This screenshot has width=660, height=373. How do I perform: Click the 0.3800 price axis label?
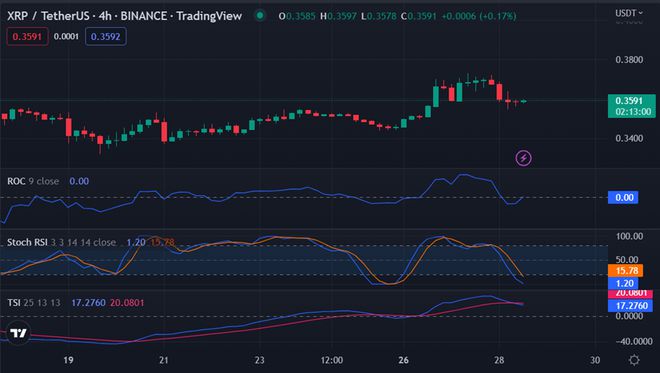coord(629,60)
